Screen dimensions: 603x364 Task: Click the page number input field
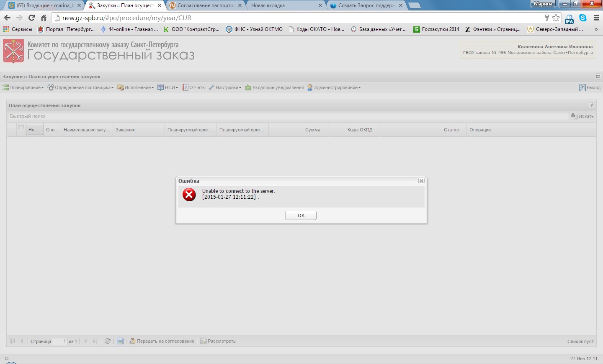[x=60, y=341]
